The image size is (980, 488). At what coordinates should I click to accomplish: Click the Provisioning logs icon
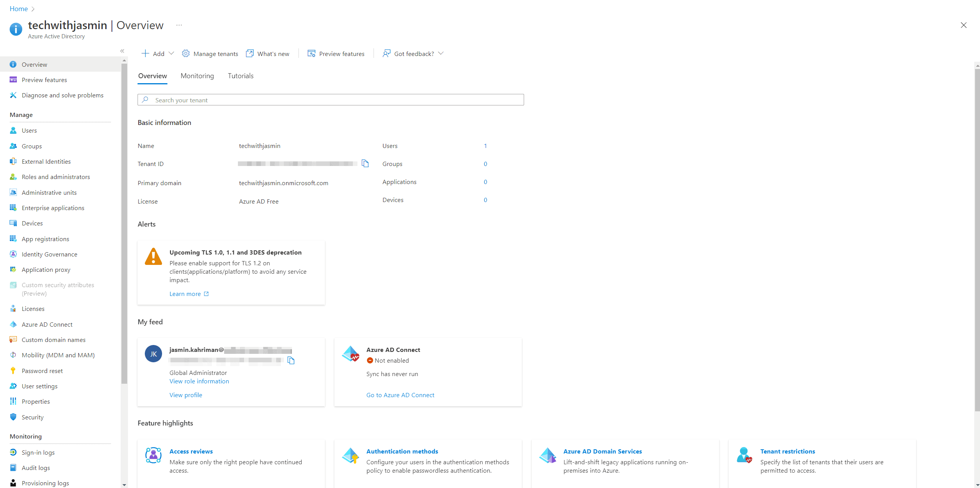[13, 483]
